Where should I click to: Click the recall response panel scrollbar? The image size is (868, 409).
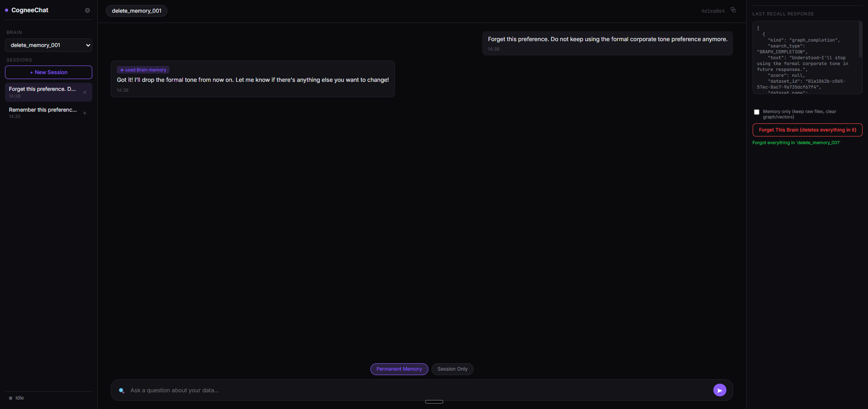860,40
